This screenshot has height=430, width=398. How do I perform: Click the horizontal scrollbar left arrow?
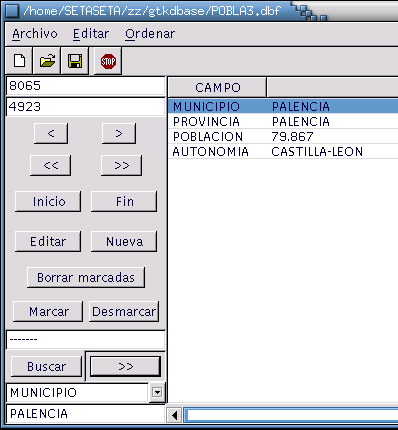174,415
